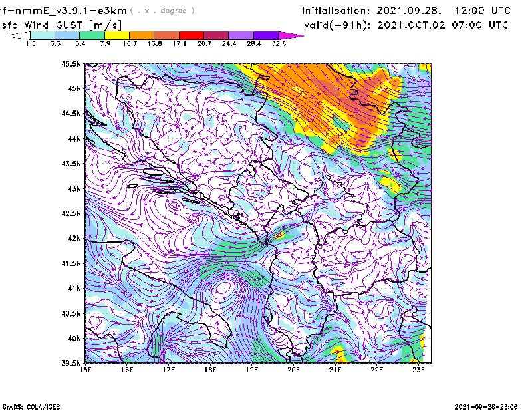Click the yellow 7.9–10.7 legend swatch
Viewport: 532px width, 411px height.
(x=117, y=35)
